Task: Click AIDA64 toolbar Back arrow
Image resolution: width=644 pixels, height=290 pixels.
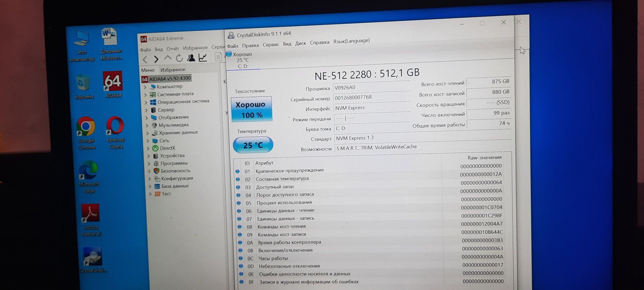Action: click(x=145, y=59)
